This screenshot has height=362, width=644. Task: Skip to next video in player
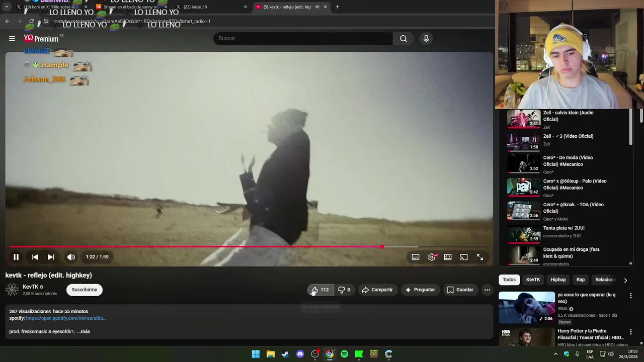(51, 257)
